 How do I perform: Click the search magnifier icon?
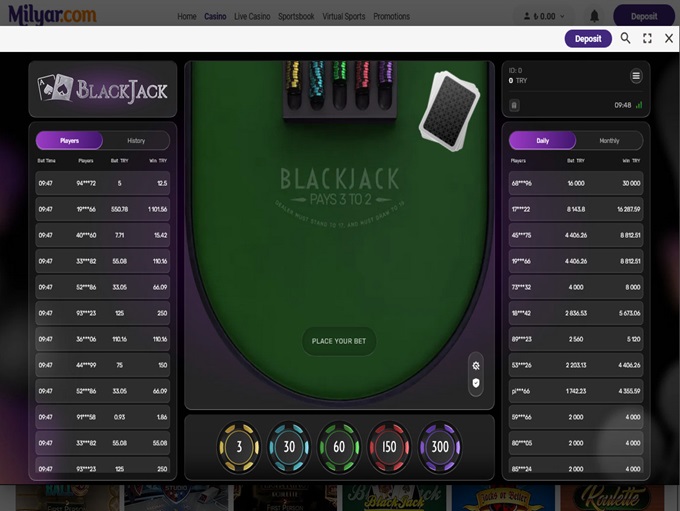625,38
